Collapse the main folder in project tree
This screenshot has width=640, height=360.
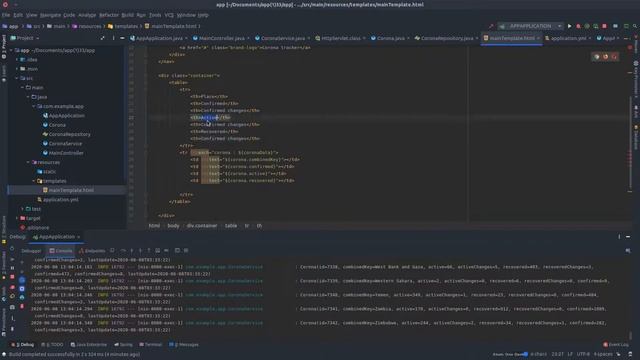click(23, 88)
